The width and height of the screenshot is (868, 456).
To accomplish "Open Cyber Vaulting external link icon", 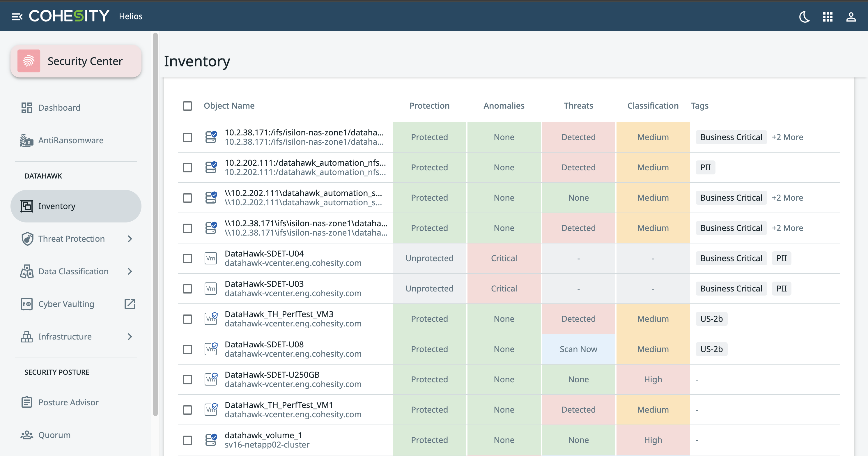I will click(130, 304).
